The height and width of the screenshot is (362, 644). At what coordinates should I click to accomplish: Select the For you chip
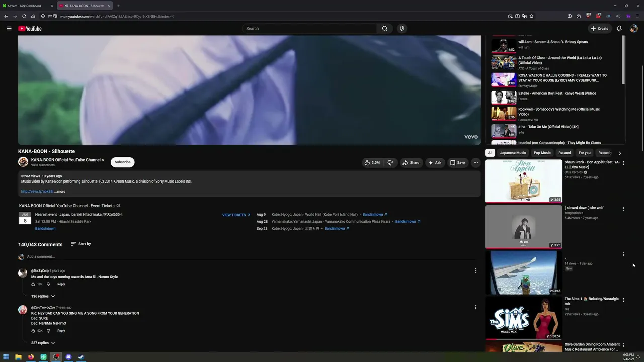[x=584, y=153]
